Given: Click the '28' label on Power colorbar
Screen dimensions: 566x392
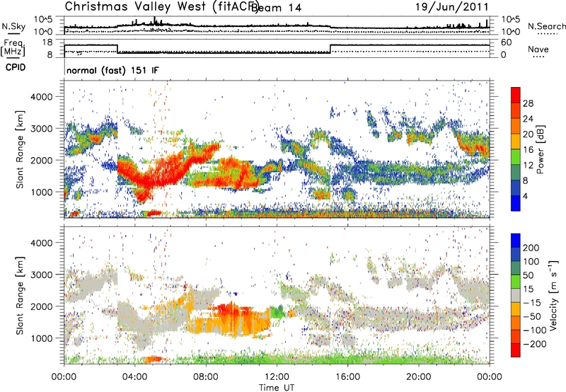Looking at the screenshot, I should 528,103.
